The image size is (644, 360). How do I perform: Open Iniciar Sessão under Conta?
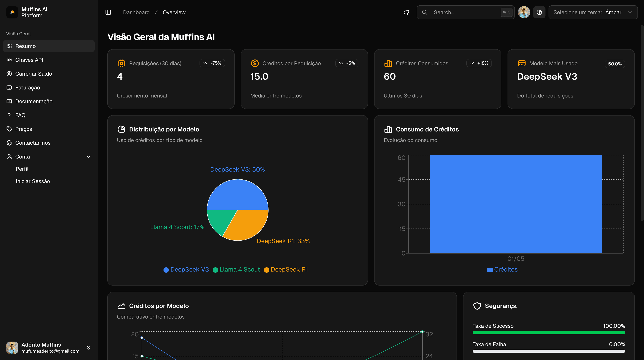[33, 181]
